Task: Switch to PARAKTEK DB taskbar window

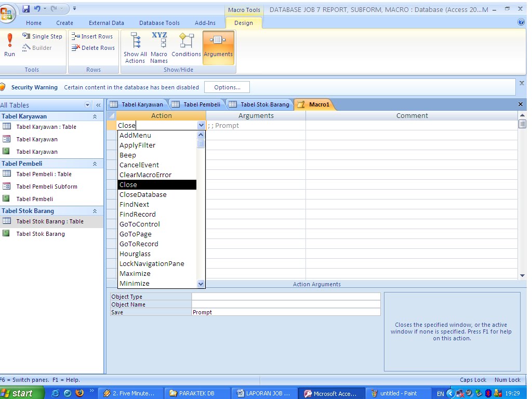Action: [197, 393]
